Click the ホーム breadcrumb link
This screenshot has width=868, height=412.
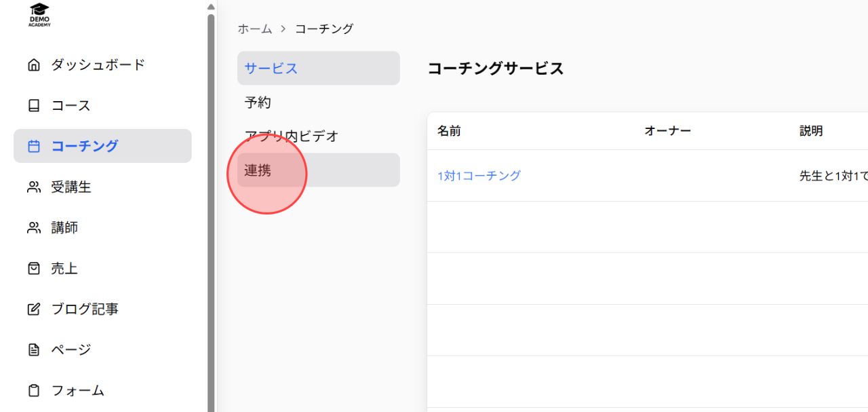point(254,29)
